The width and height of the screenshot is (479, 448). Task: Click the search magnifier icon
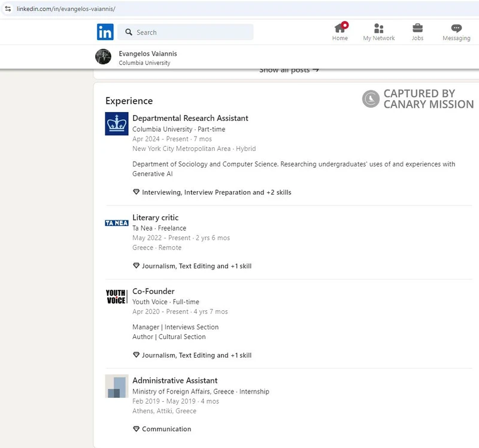[x=129, y=32]
